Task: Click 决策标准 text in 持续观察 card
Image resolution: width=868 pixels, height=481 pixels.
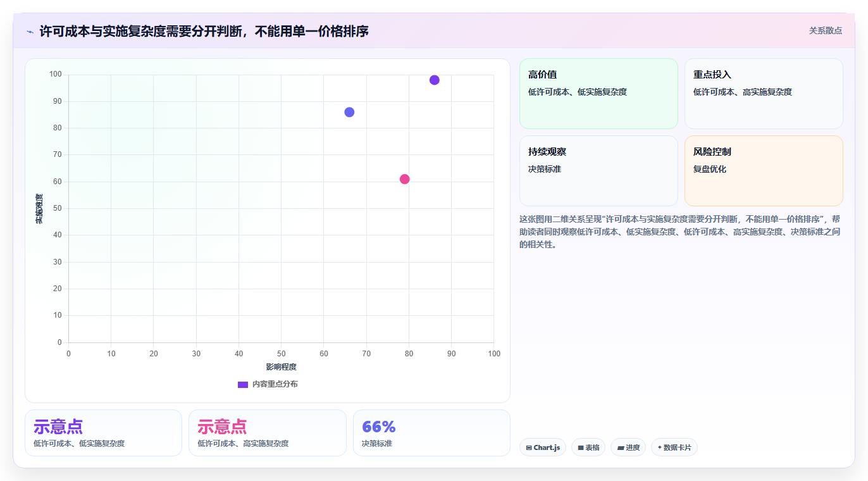Action: [x=545, y=169]
